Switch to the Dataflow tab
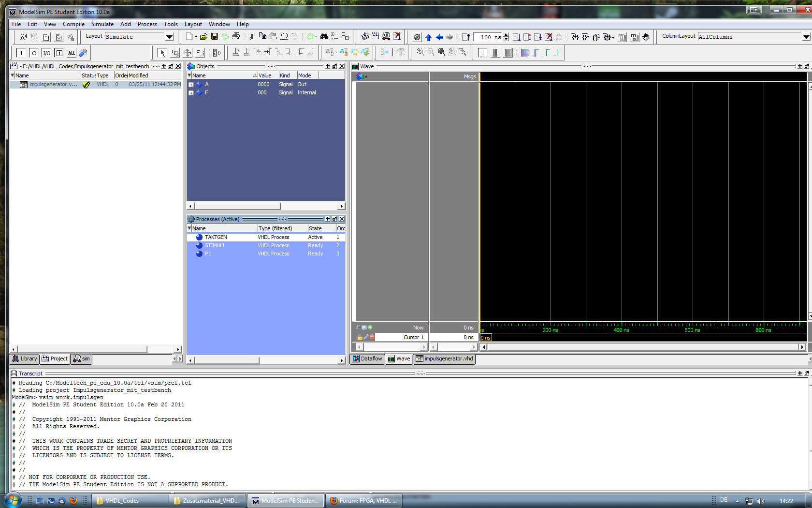 pos(367,359)
